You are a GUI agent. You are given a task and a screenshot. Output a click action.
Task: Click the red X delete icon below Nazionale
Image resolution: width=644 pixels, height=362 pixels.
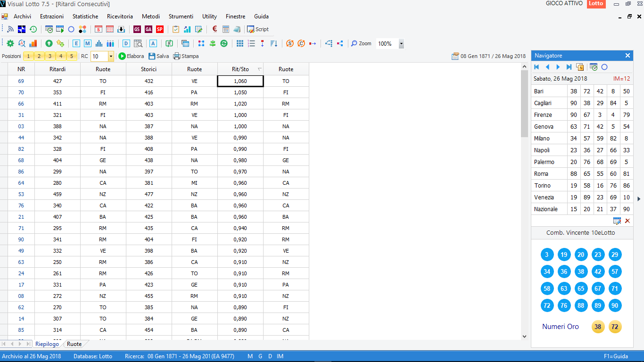pos(627,221)
